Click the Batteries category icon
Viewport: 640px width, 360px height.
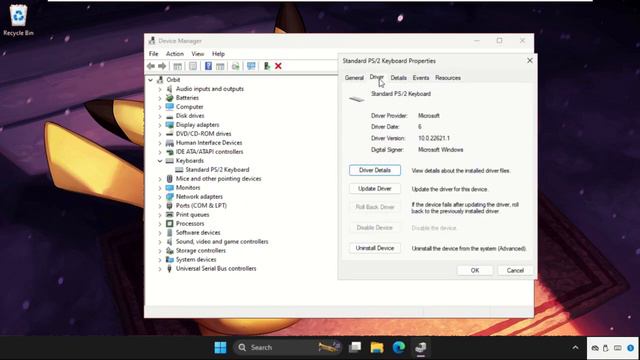pos(170,98)
